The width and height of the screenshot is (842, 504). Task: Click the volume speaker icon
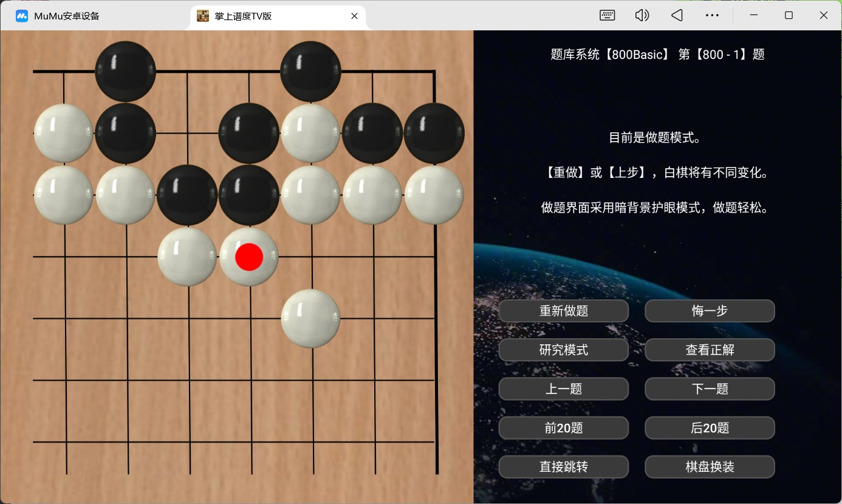click(x=642, y=16)
